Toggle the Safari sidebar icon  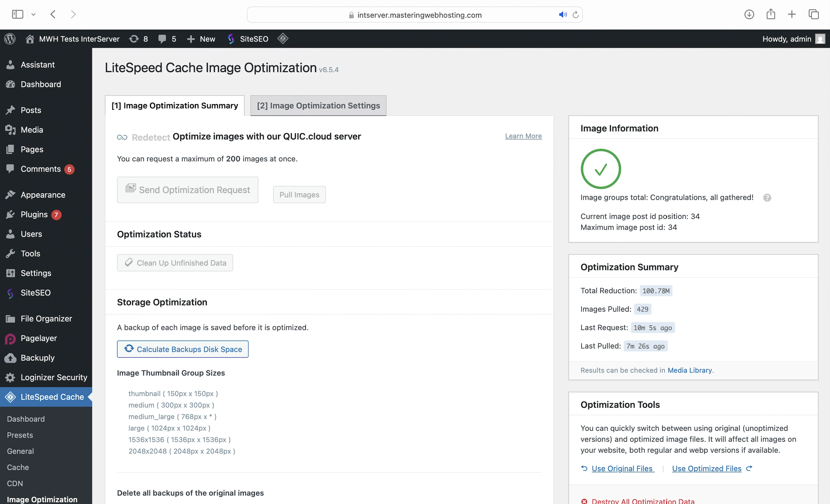point(17,14)
